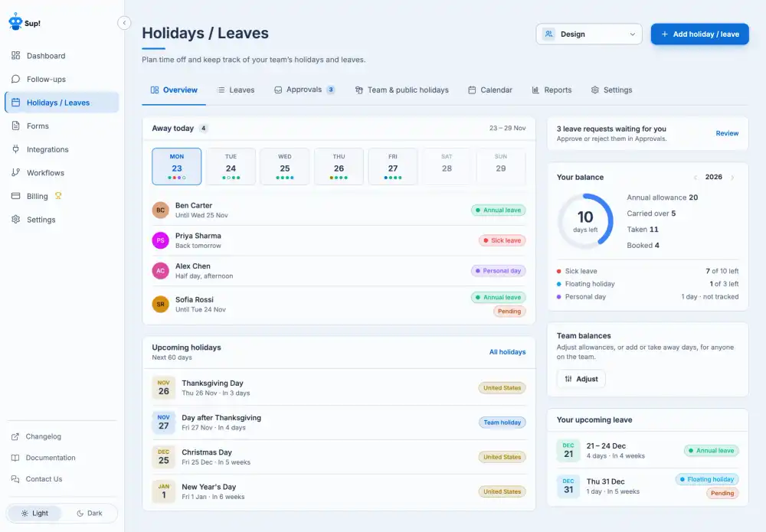
Task: Click the Follow-ups speech bubble icon
Action: coord(15,79)
